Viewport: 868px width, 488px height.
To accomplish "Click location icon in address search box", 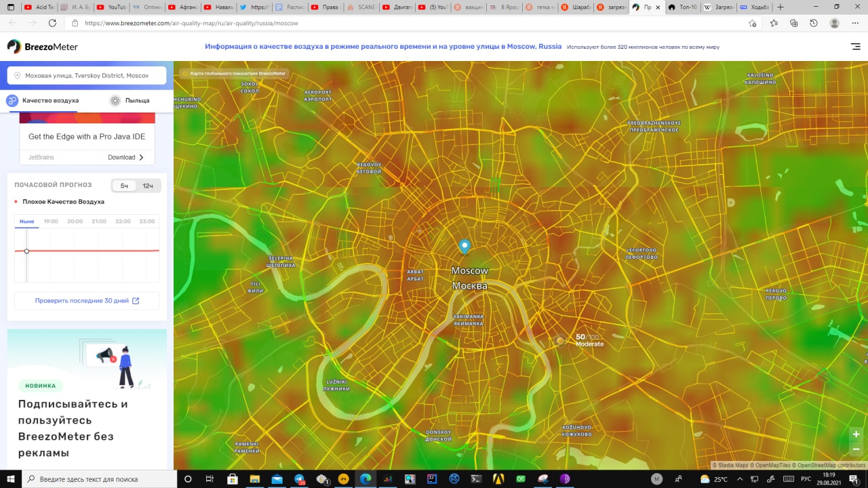I will [18, 75].
